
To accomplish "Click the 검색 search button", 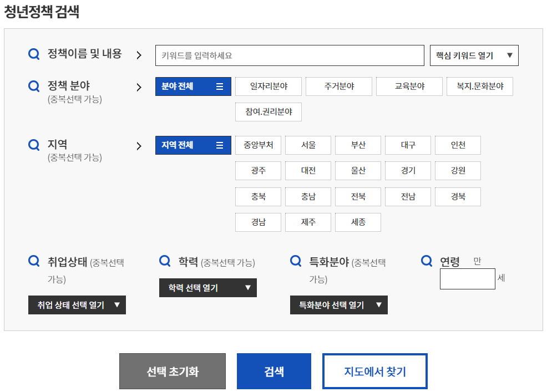I will point(273,371).
